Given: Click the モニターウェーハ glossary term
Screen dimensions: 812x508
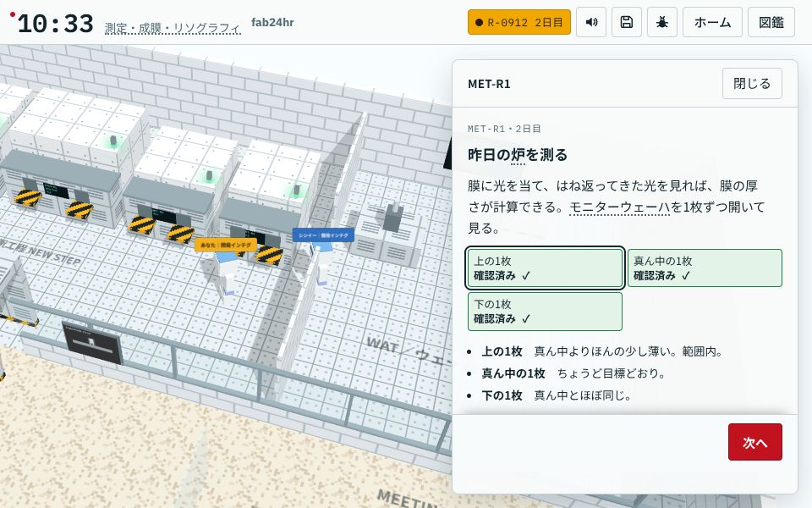Looking at the screenshot, I should click(619, 207).
